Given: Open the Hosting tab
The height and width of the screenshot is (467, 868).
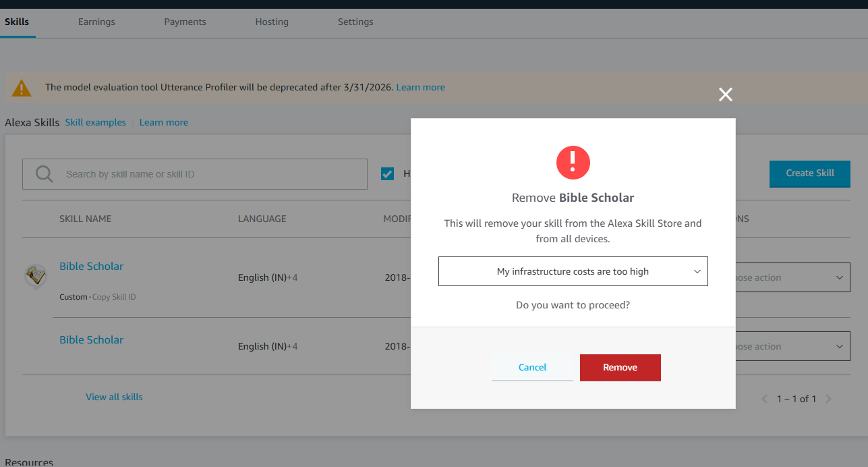Looking at the screenshot, I should (x=272, y=22).
